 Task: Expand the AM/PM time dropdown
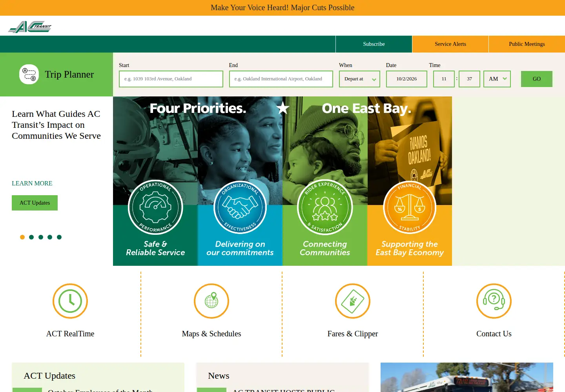coord(497,79)
